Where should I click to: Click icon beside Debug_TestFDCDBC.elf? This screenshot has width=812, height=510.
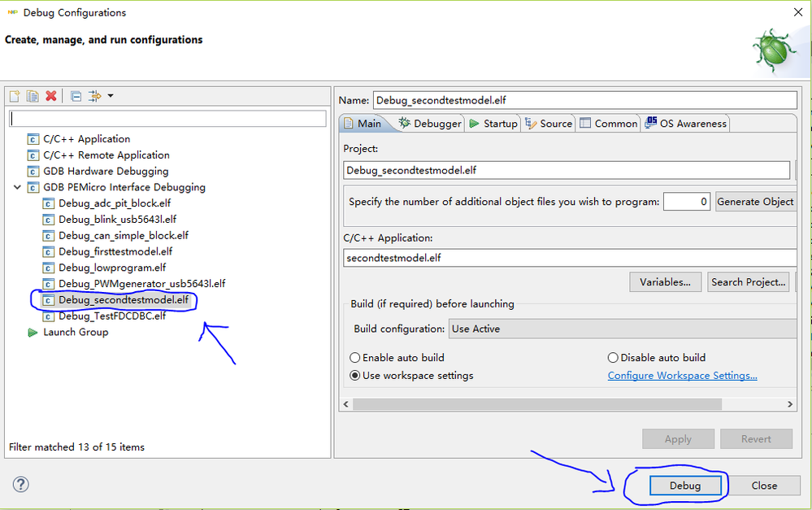48,316
